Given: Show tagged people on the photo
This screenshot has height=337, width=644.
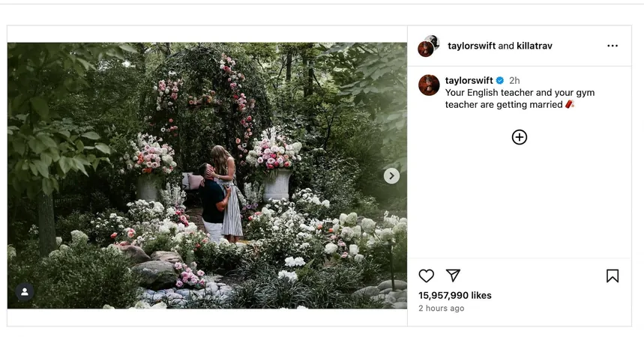Looking at the screenshot, I should point(25,292).
